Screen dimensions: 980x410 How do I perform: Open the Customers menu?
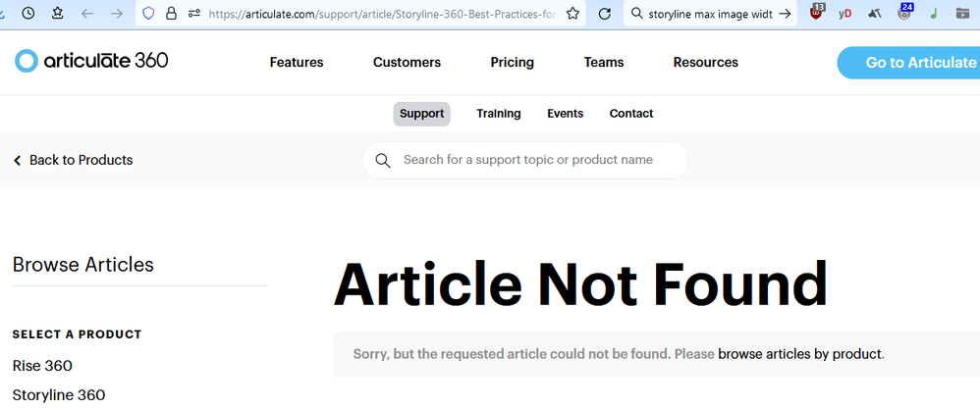[407, 63]
